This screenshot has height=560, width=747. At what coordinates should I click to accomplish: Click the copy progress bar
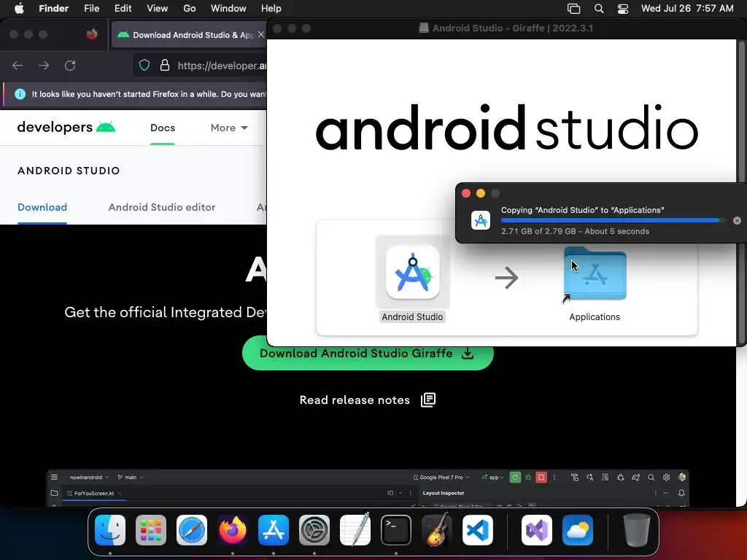[x=614, y=220]
